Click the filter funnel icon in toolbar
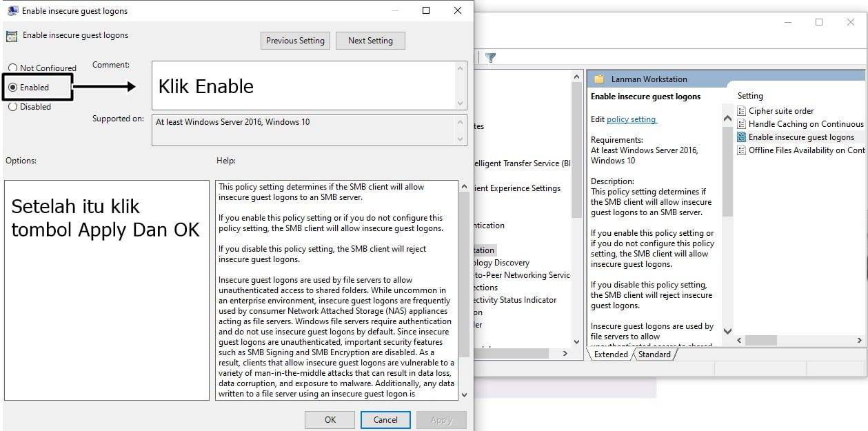This screenshot has height=431, width=868. (x=490, y=58)
